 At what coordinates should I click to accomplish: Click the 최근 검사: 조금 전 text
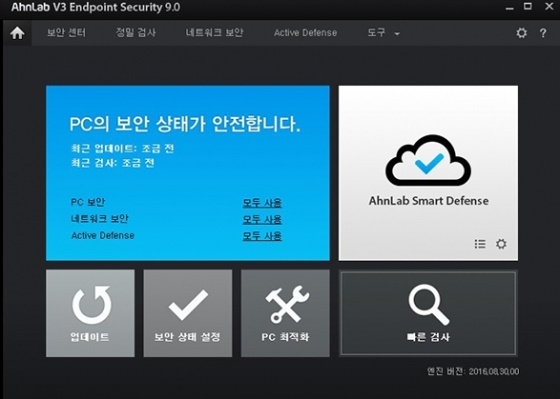pyautogui.click(x=112, y=163)
